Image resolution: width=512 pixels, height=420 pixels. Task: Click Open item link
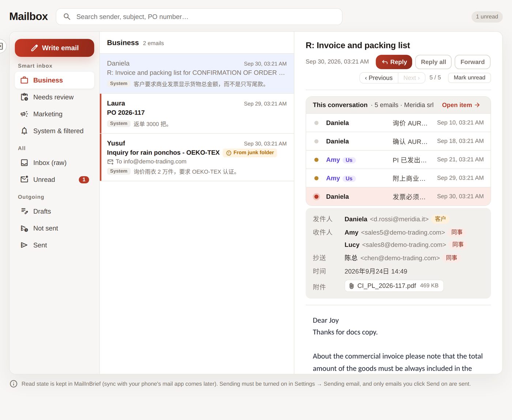point(461,105)
